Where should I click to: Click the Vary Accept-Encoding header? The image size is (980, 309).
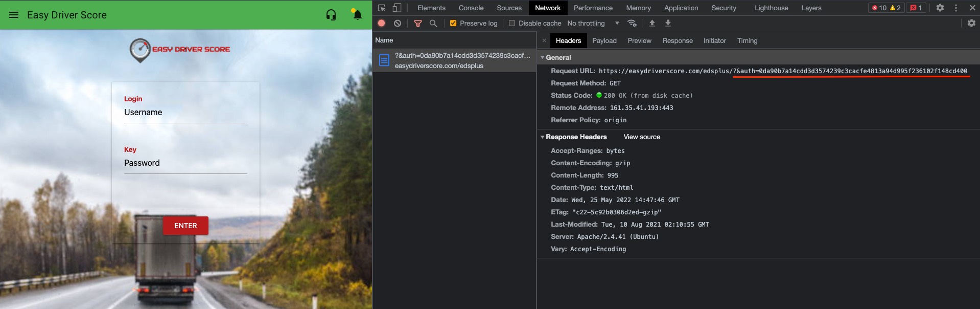click(588, 249)
